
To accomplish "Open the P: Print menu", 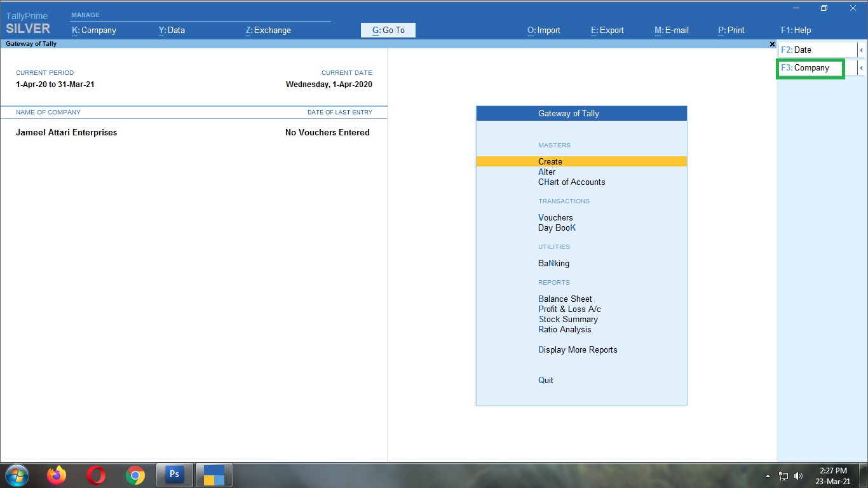I will (x=731, y=30).
